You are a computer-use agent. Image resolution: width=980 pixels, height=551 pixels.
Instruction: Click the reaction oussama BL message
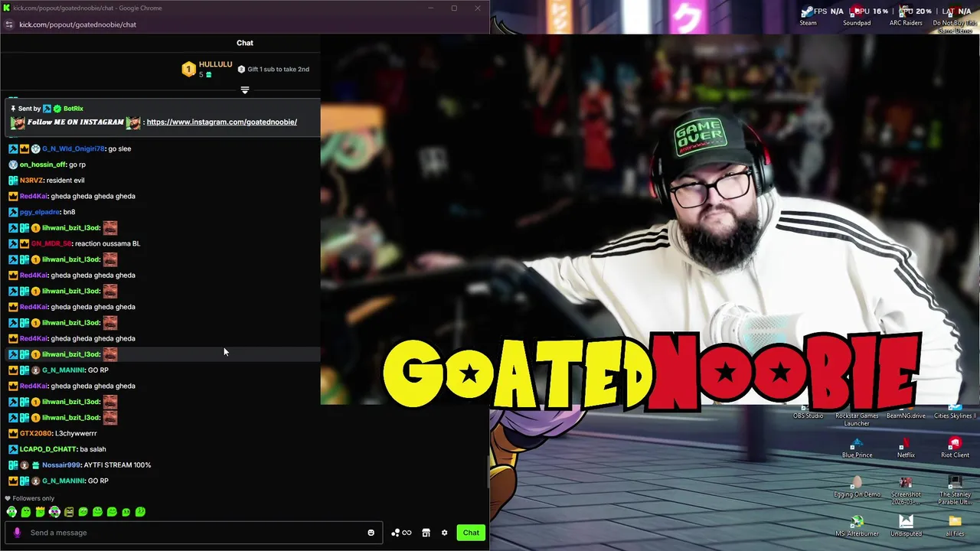pyautogui.click(x=107, y=243)
